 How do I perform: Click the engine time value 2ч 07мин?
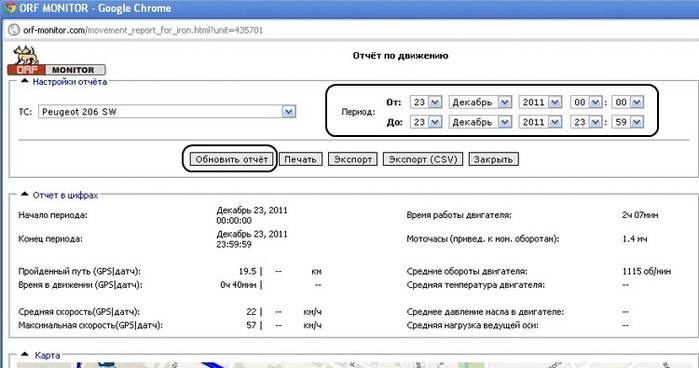[640, 215]
